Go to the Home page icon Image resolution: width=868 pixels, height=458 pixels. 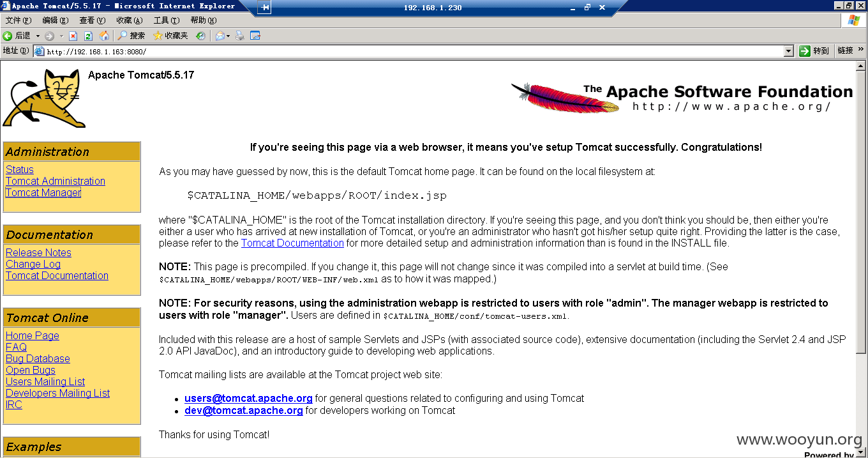pos(104,36)
